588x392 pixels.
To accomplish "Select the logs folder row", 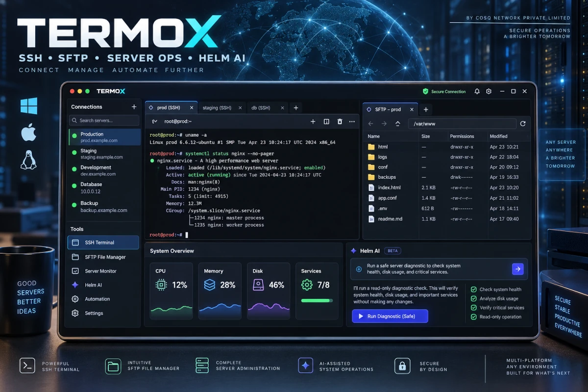I will coord(447,157).
